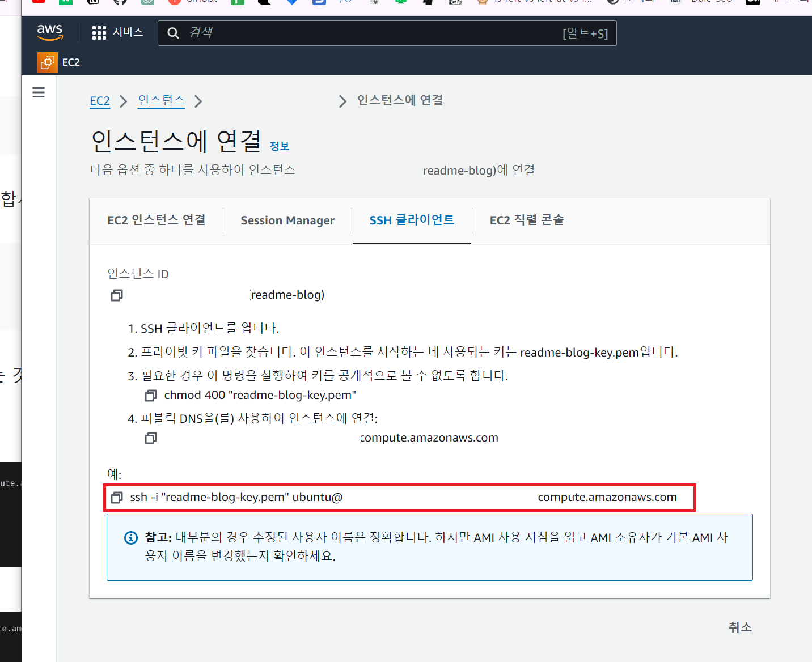This screenshot has height=662, width=812.
Task: Click the magnifier icon in search bar
Action: (x=173, y=33)
